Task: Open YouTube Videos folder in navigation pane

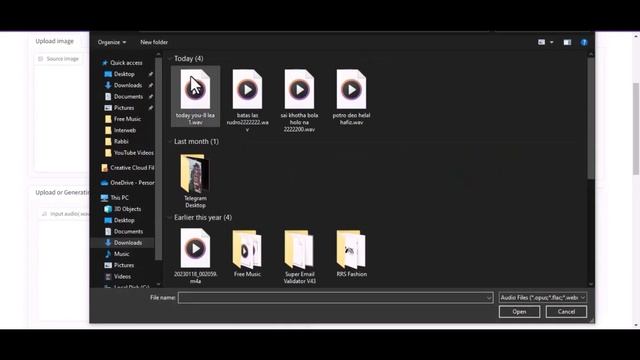Action: tap(133, 153)
